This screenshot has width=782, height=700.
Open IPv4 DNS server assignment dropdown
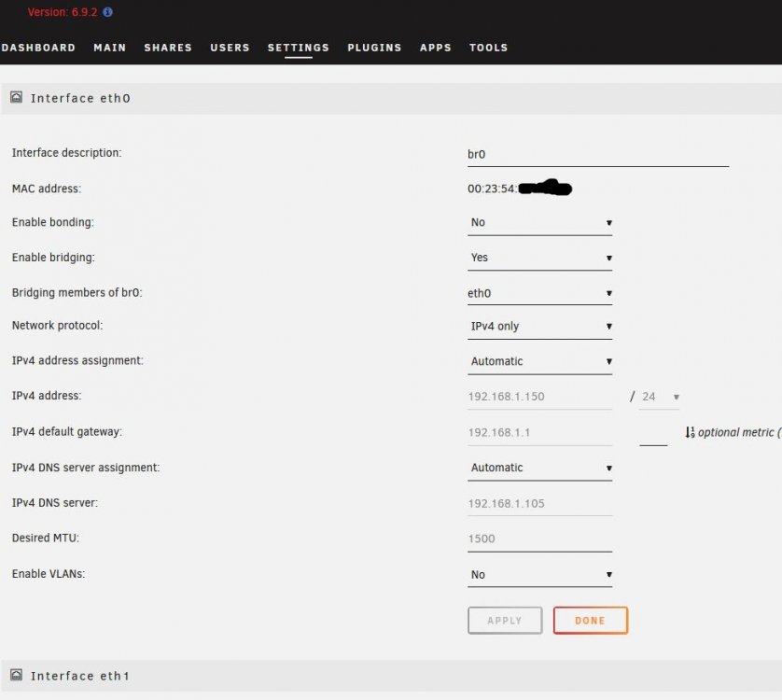(x=539, y=468)
